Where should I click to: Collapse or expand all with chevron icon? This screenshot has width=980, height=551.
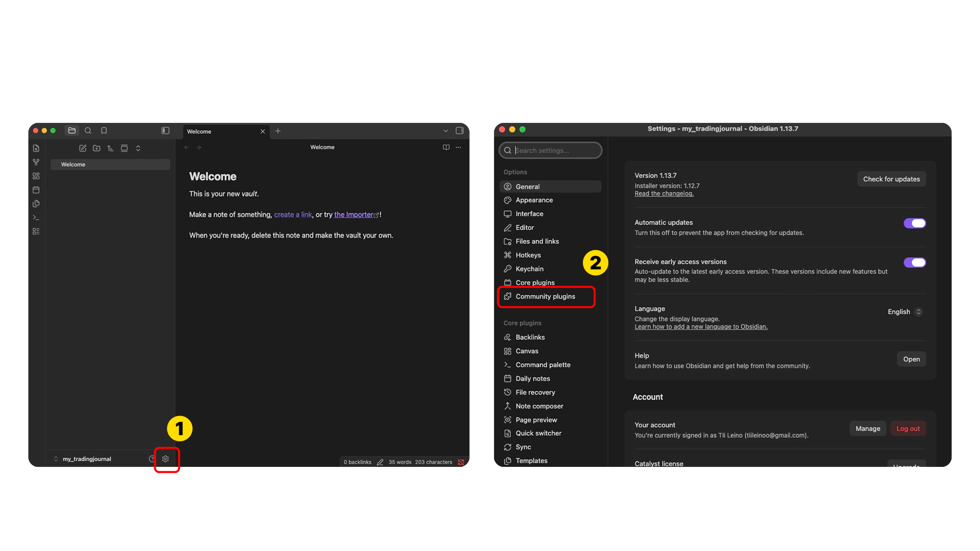pos(138,148)
